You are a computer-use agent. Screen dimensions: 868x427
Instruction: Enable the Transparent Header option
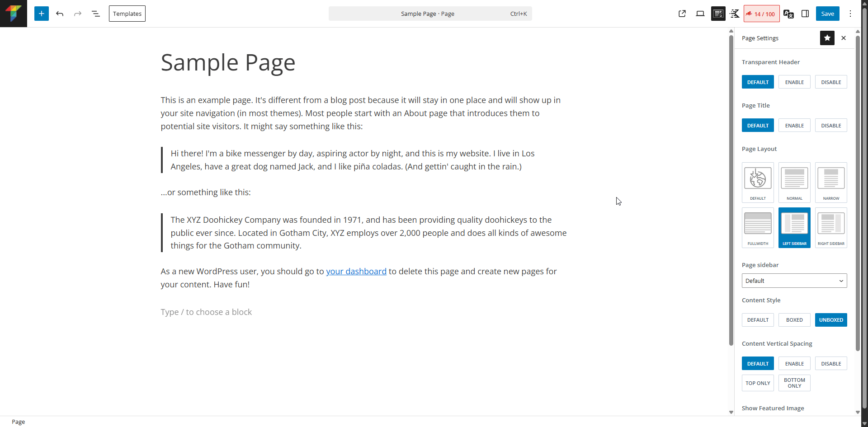[x=794, y=82]
